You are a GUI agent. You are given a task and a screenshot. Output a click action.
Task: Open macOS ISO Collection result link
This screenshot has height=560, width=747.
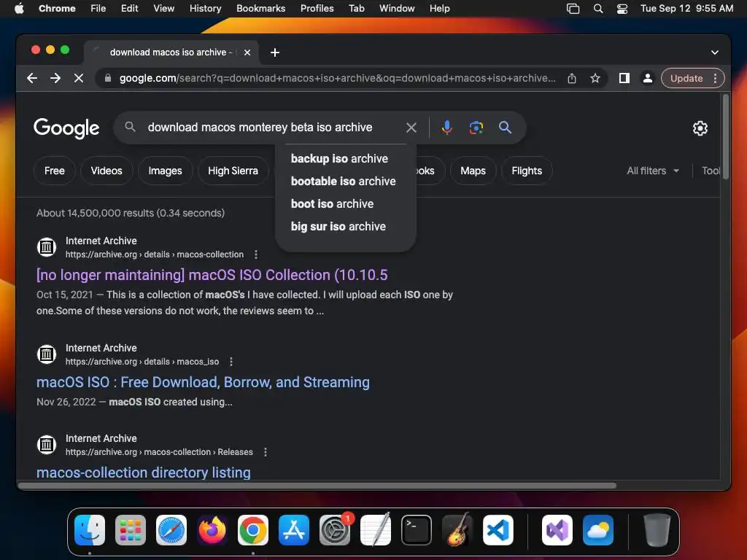[212, 275]
